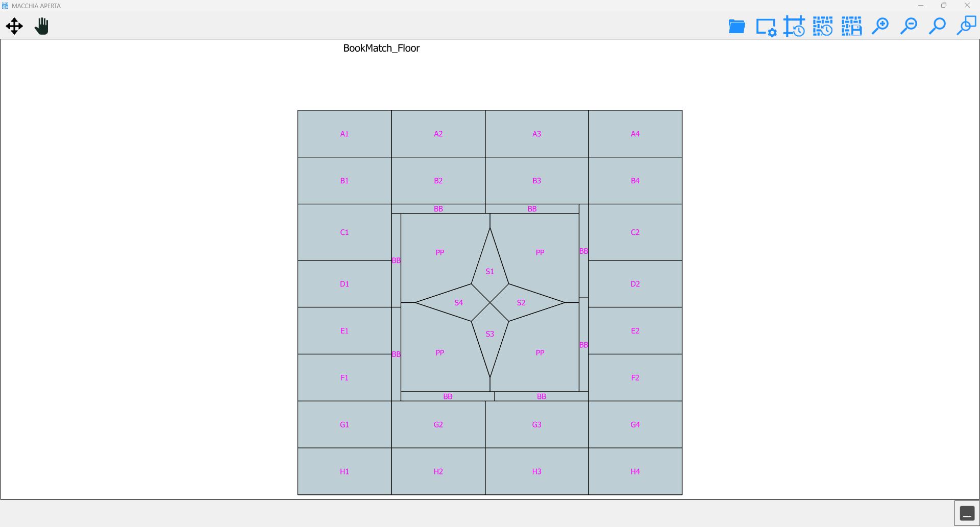980x527 pixels.
Task: Select slab piece H4
Action: tap(635, 471)
